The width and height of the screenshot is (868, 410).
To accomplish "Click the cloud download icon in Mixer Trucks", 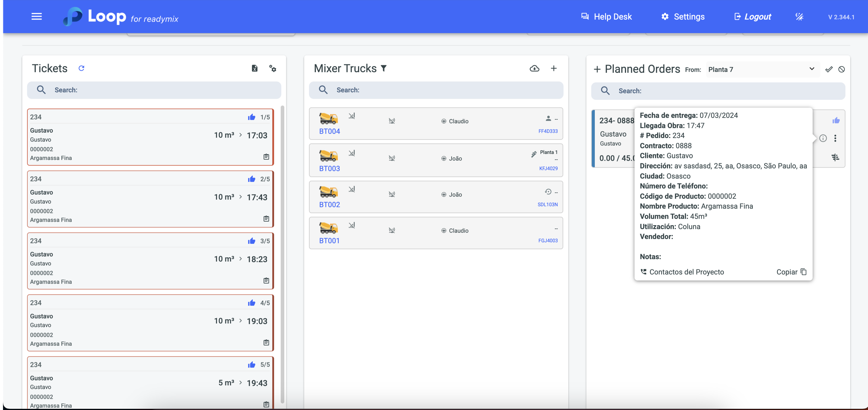I will coord(534,68).
